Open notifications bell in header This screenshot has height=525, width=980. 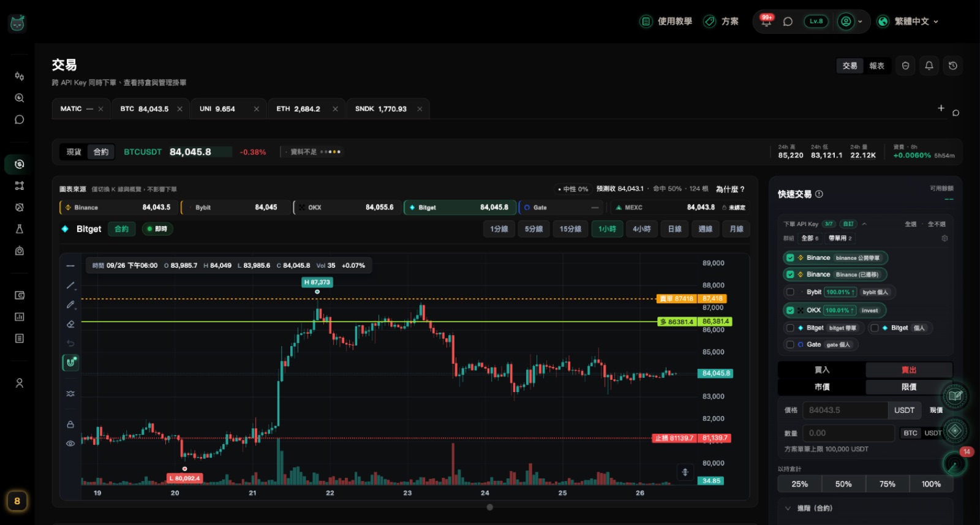(x=766, y=21)
